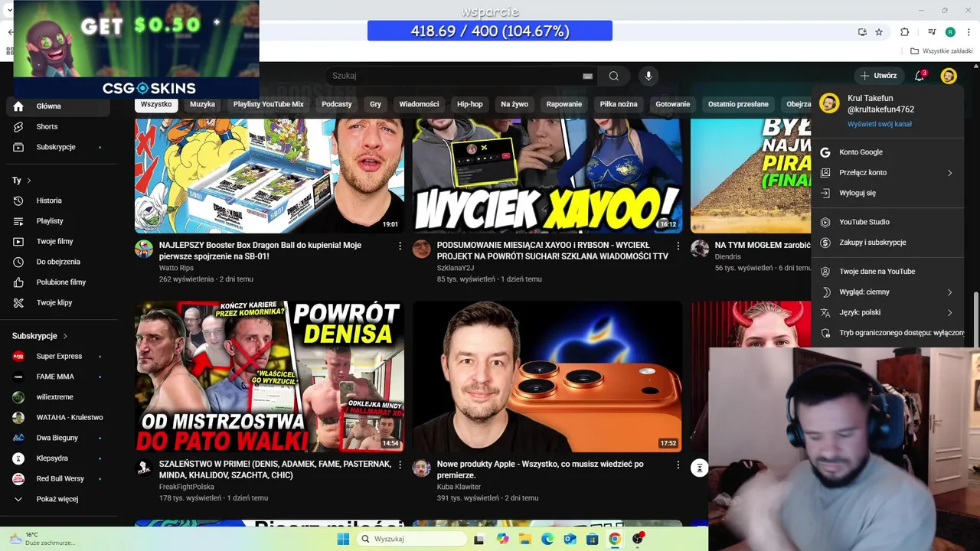Start voice search with microphone icon
Screen dimensions: 980x551
coord(648,76)
